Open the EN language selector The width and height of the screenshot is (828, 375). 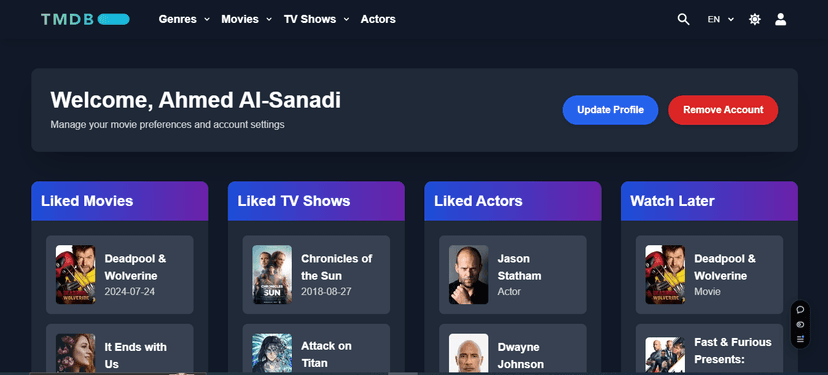point(721,20)
